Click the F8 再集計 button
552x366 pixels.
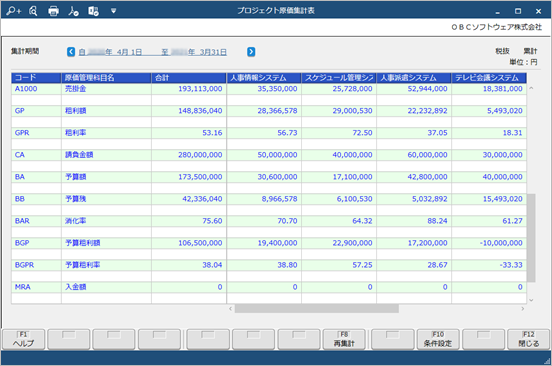click(x=344, y=339)
